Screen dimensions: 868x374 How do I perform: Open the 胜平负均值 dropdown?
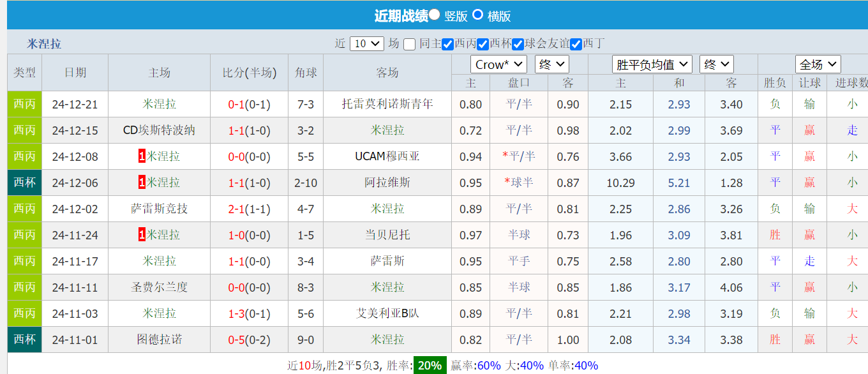tap(652, 64)
